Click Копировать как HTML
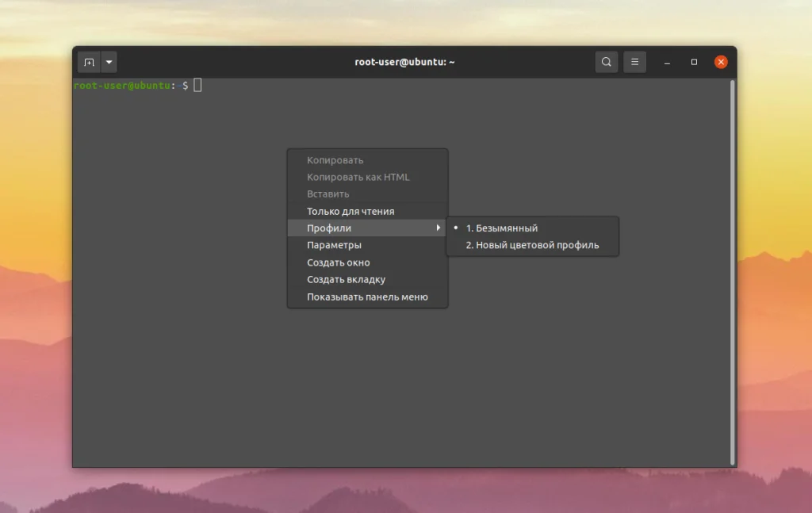 [x=358, y=177]
